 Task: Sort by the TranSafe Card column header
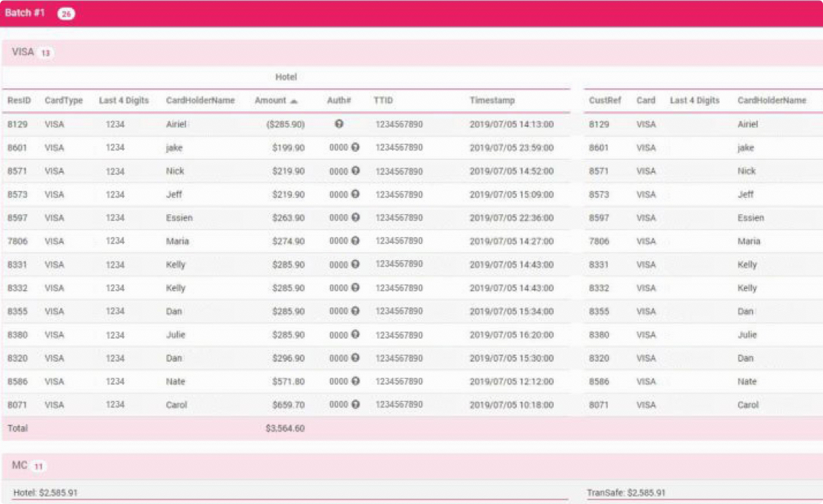tap(646, 100)
